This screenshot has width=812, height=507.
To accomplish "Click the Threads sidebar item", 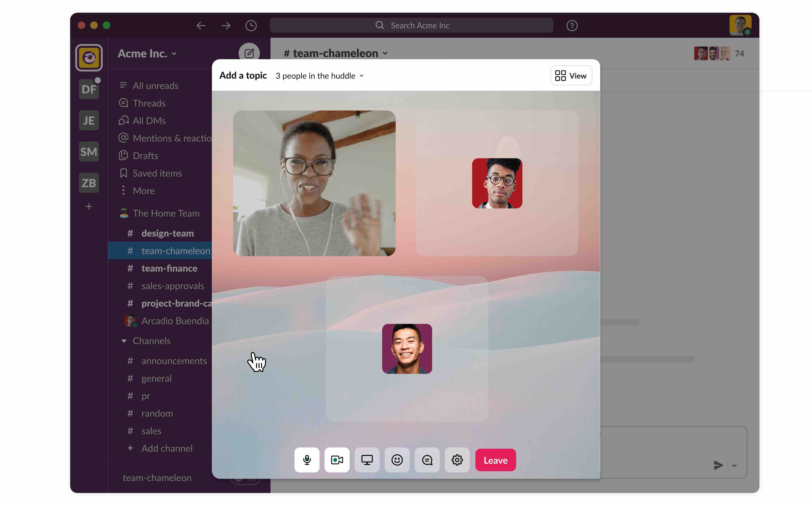I will [x=149, y=103].
